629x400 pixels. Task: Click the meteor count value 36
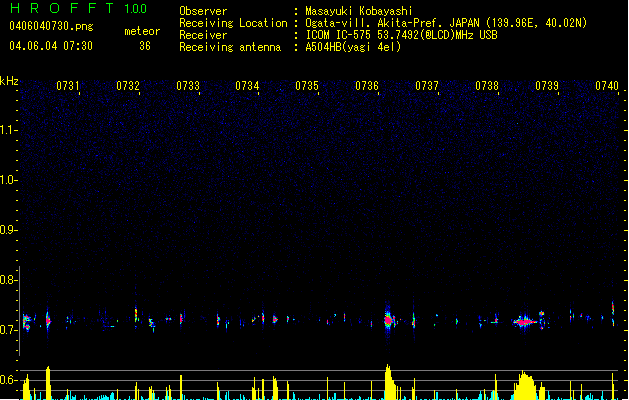145,46
